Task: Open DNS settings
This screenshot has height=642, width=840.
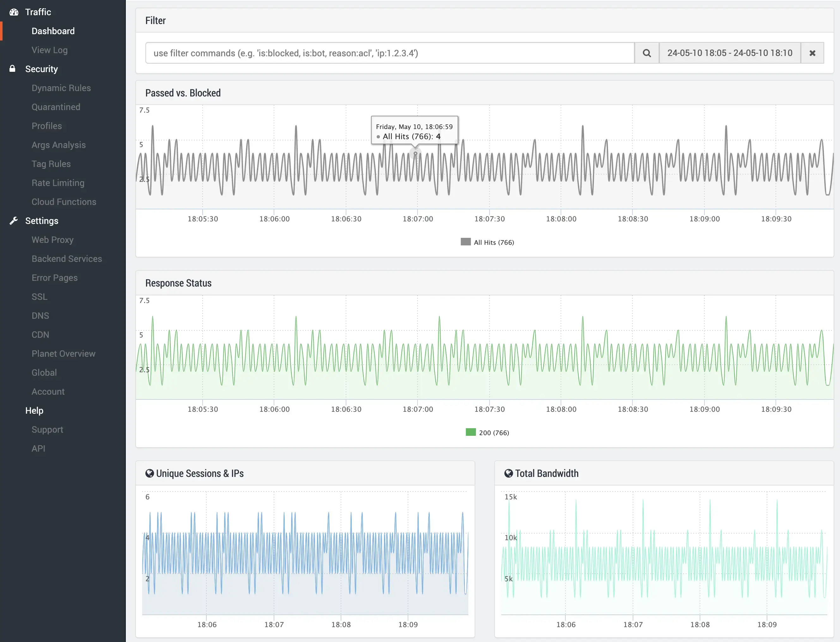Action: coord(40,316)
